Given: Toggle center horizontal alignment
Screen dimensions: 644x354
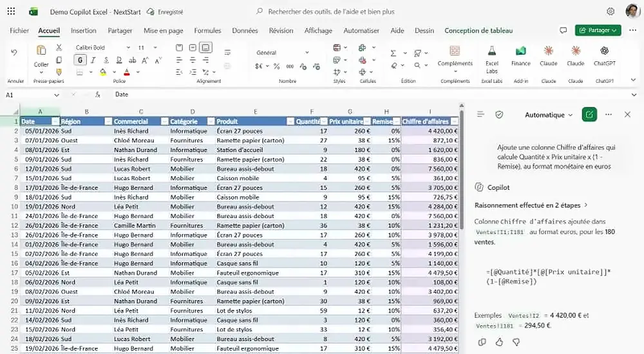Looking at the screenshot, I should (x=193, y=60).
